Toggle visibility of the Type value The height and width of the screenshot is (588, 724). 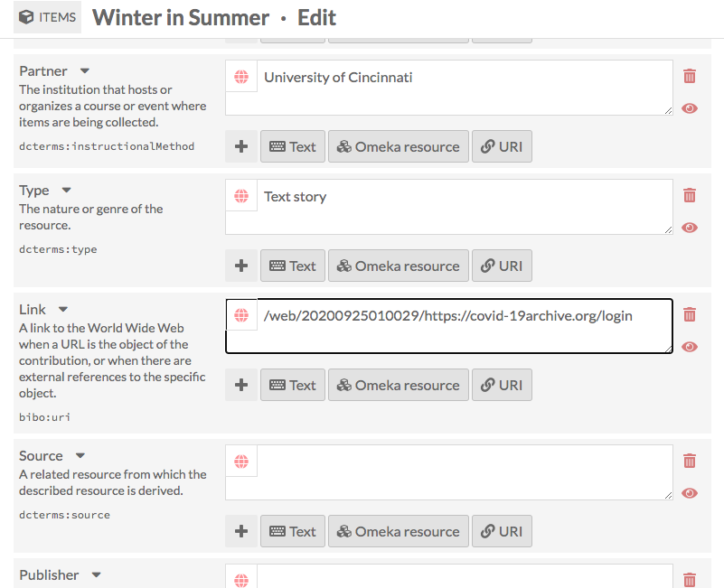(x=690, y=228)
